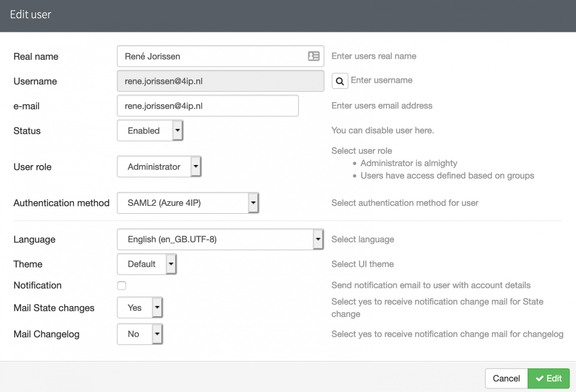Click the contact card icon in Real name field

click(x=313, y=56)
